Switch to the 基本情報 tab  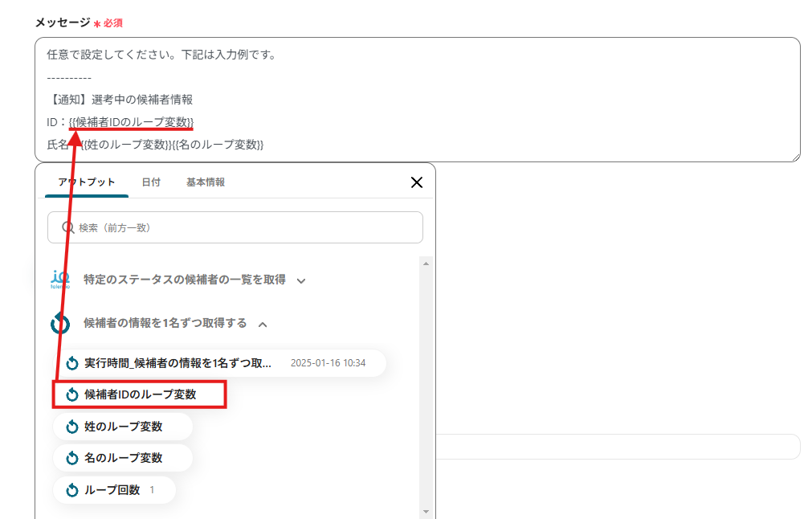coord(206,182)
